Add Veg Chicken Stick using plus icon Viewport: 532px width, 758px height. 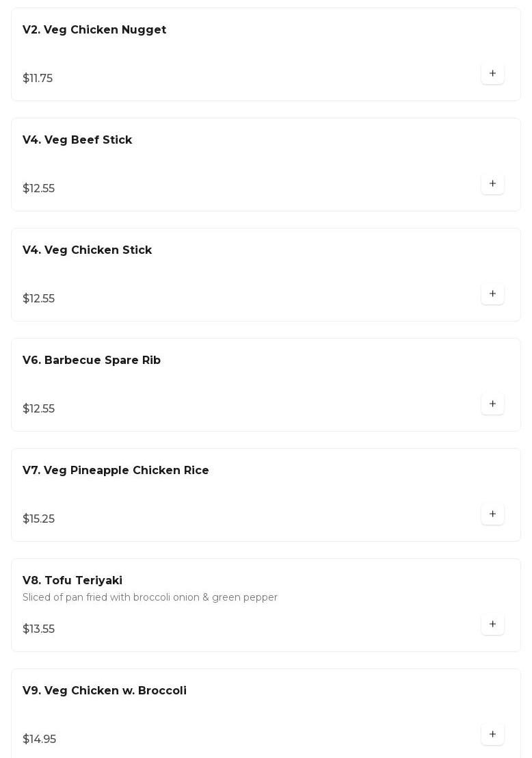[x=492, y=294]
